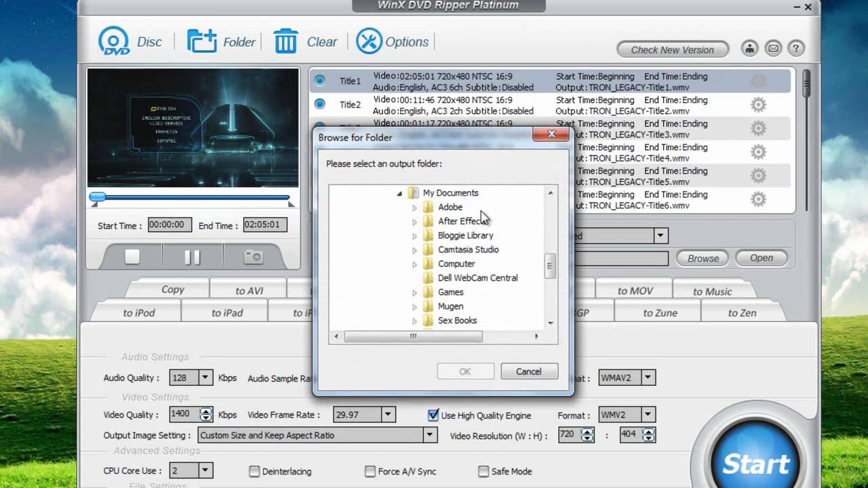Click the user account icon near Check New Version

coord(749,49)
